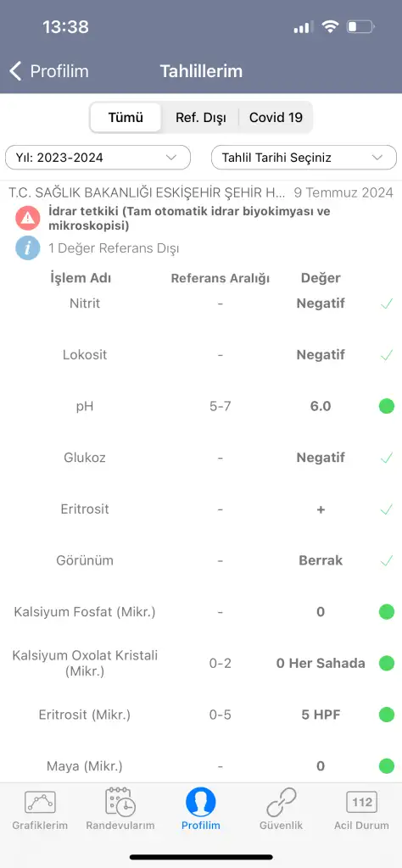Screen dimensions: 402x868
Task: Tap the green check next to Nitrit
Action: point(387,303)
